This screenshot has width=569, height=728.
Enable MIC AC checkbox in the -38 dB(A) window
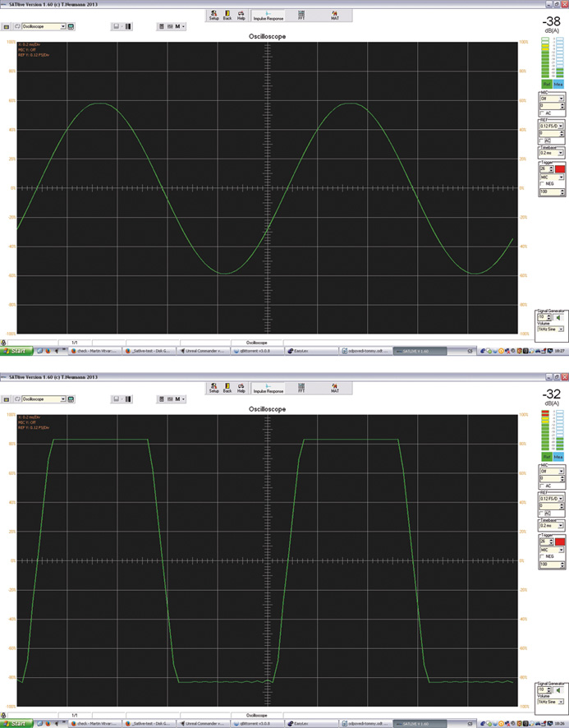[542, 113]
